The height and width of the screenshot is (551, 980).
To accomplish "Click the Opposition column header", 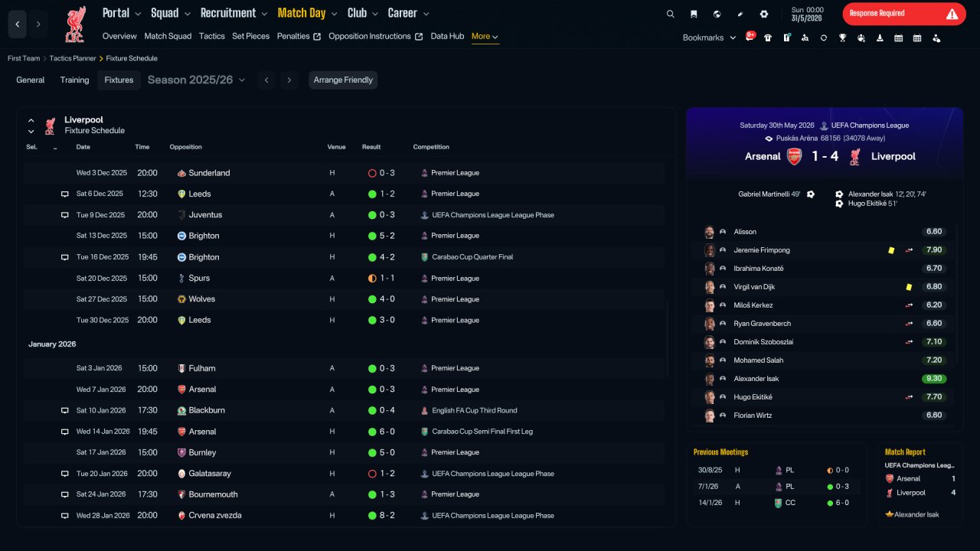I will pos(186,147).
